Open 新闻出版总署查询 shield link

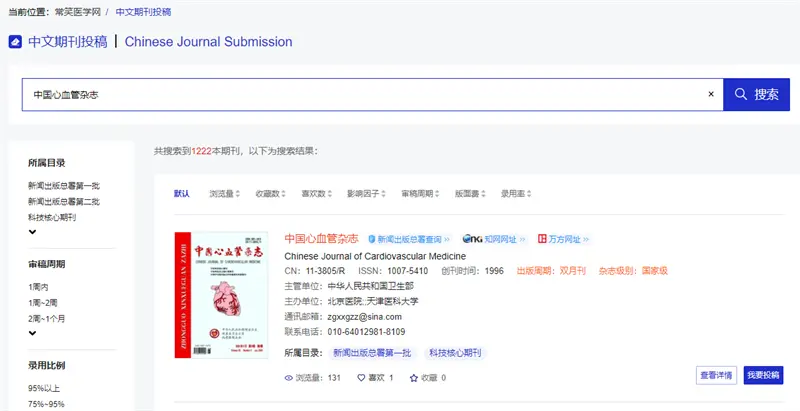[409, 240]
